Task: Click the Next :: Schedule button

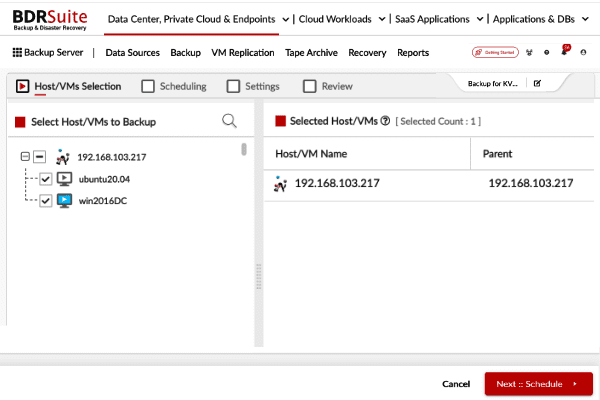Action: (538, 384)
